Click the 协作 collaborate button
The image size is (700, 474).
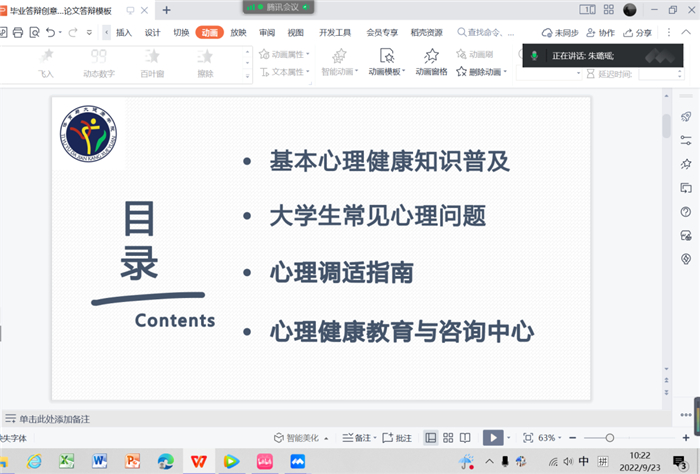600,33
